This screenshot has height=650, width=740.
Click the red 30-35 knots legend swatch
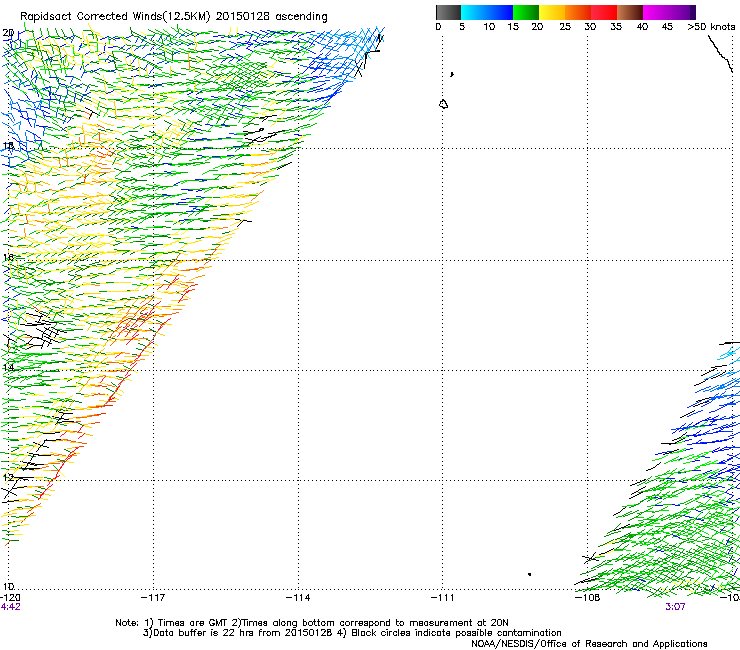pyautogui.click(x=604, y=12)
